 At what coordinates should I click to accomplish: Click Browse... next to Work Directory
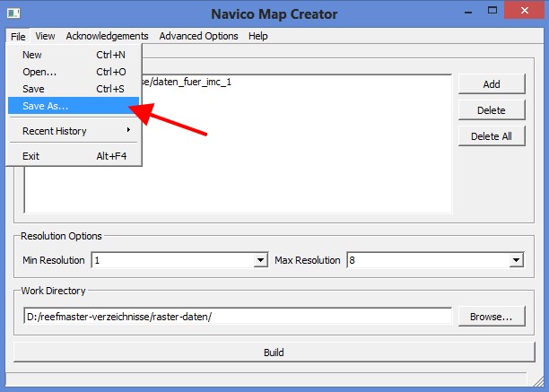(491, 317)
